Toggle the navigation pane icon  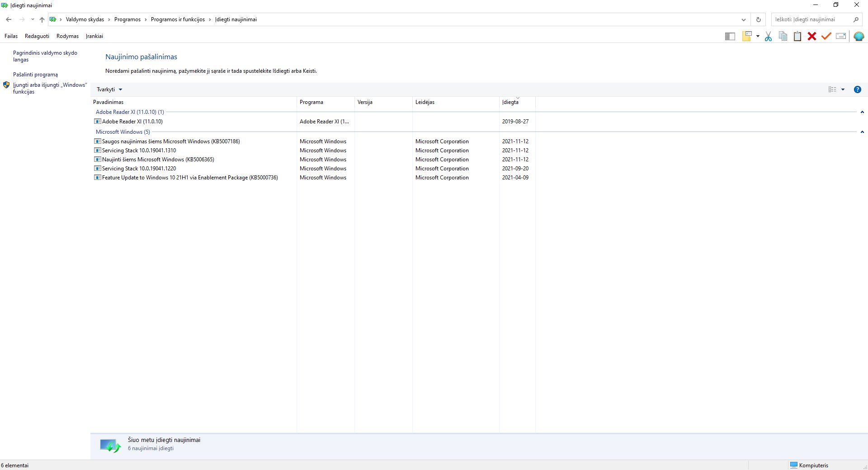coord(730,37)
